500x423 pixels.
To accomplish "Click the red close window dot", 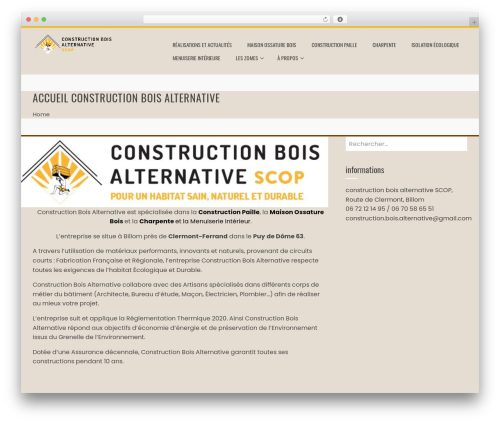I will [x=29, y=20].
